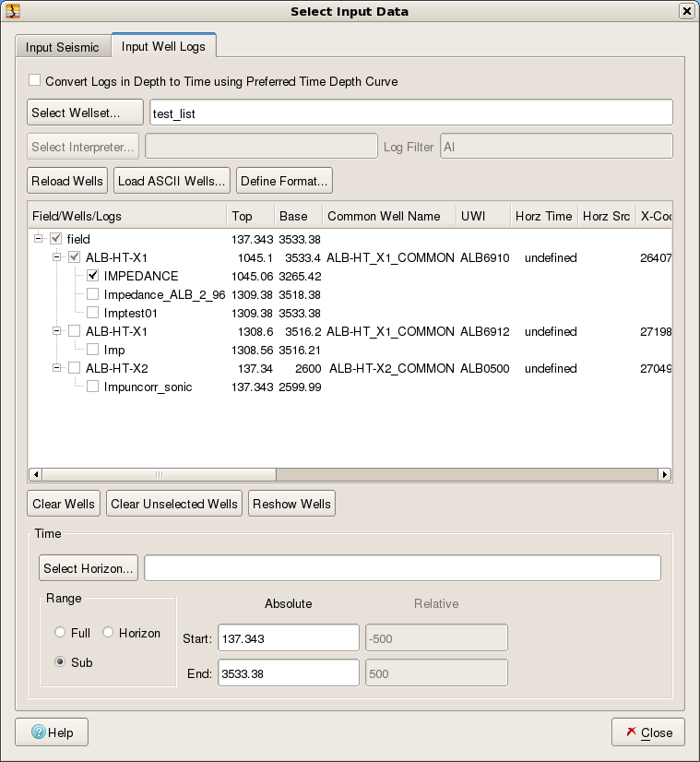
Task: Check the Imptest01 log checkbox
Action: pos(93,313)
